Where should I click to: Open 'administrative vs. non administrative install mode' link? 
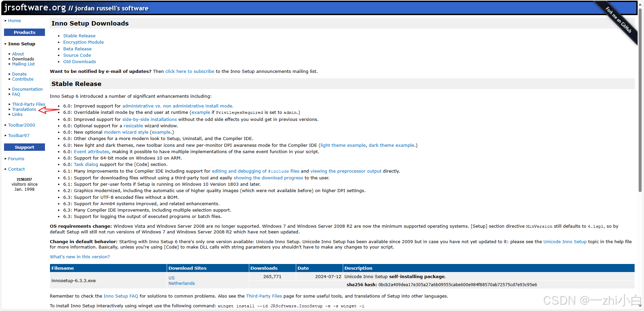coord(178,106)
